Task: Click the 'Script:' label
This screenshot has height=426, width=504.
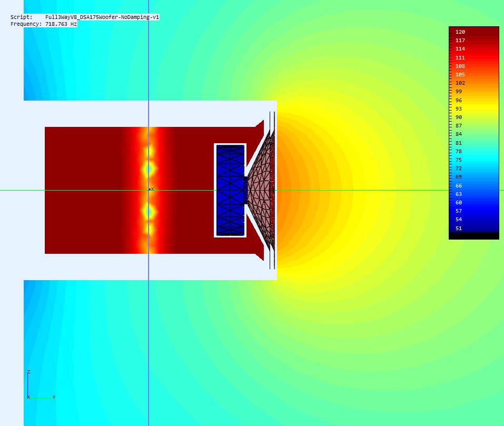Action: click(21, 17)
